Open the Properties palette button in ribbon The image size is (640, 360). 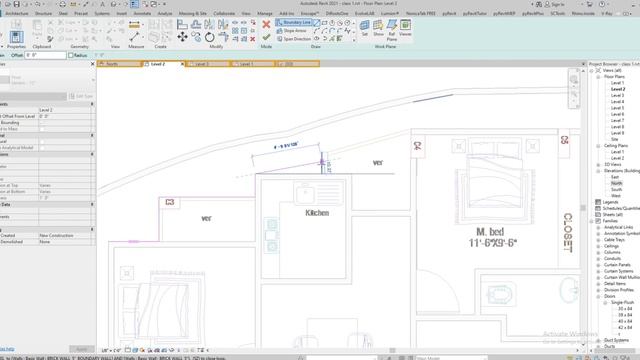tap(16, 37)
